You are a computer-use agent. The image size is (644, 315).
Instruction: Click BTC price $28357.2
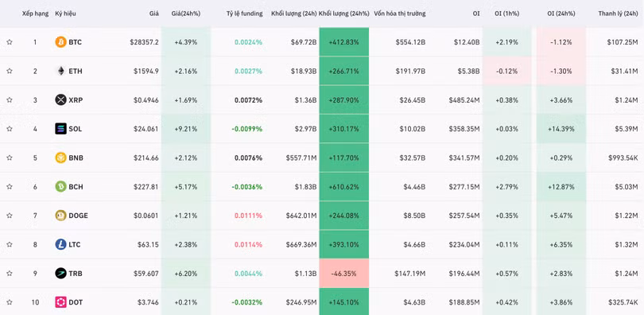click(144, 42)
